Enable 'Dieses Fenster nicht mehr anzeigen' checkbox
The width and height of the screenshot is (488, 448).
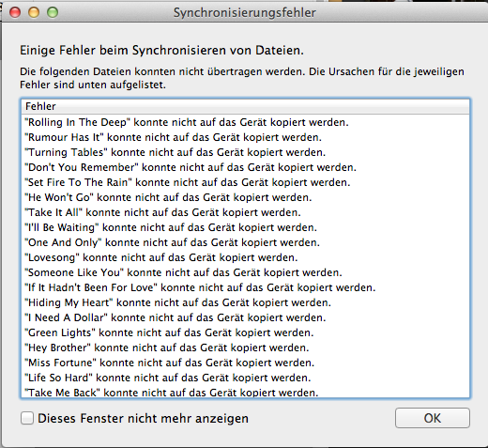pos(27,418)
